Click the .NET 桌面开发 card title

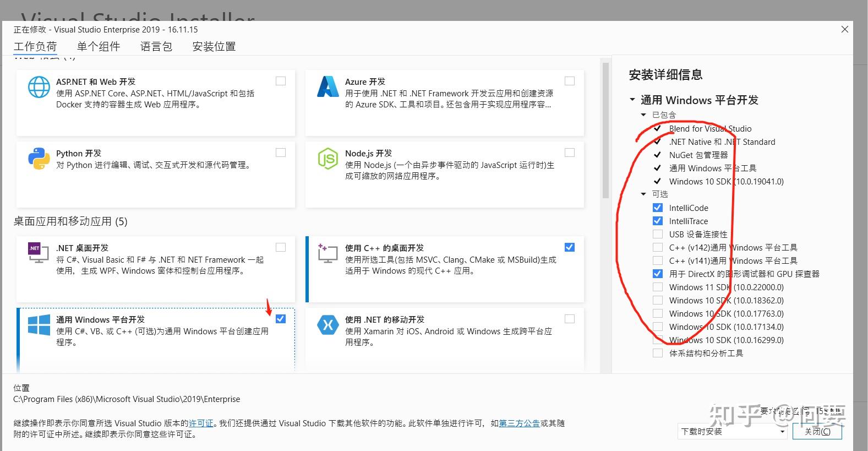(x=82, y=248)
